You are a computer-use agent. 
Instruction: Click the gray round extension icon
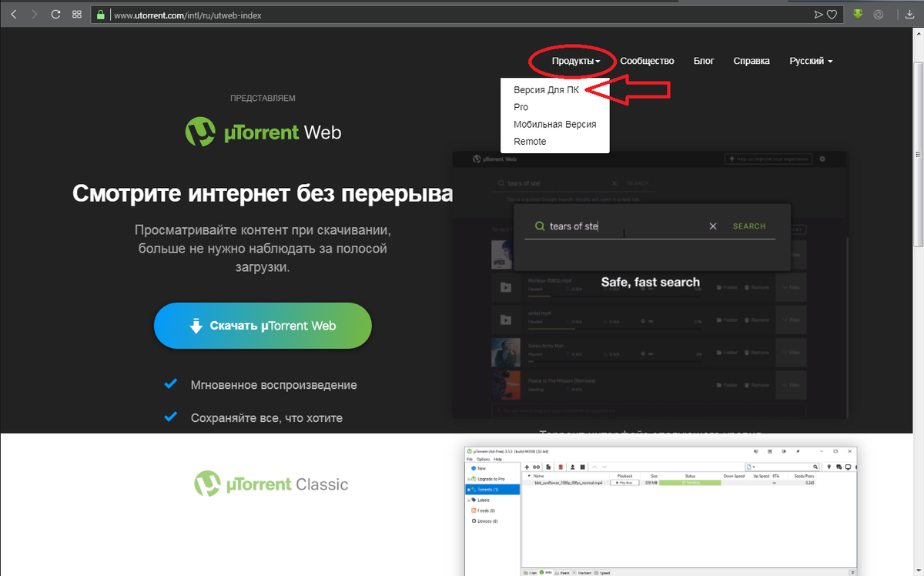pos(879,14)
